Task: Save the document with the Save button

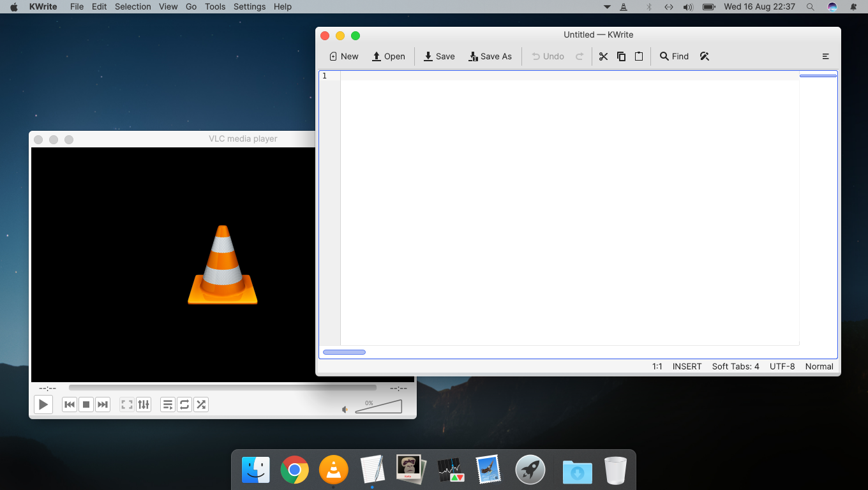Action: pos(439,56)
